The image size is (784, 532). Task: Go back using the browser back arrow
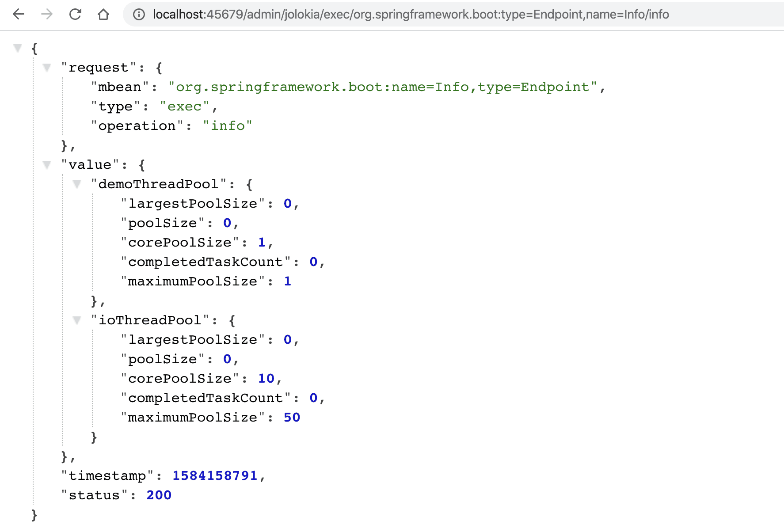19,15
